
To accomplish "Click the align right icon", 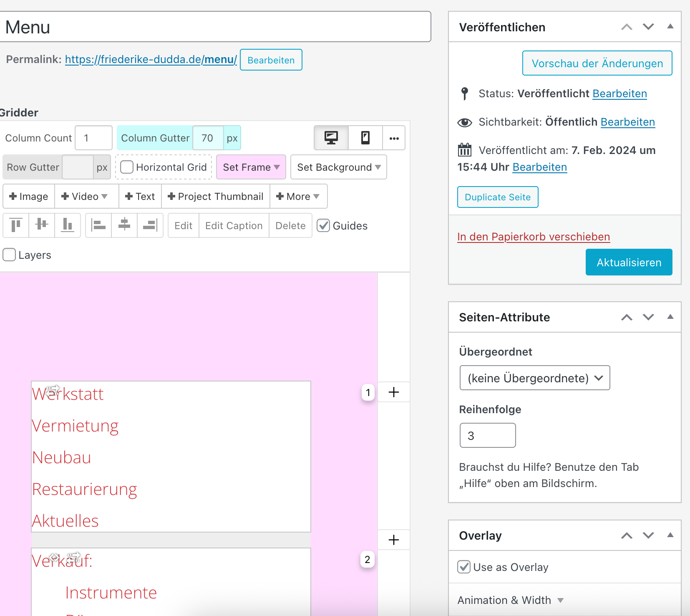I will (x=150, y=225).
